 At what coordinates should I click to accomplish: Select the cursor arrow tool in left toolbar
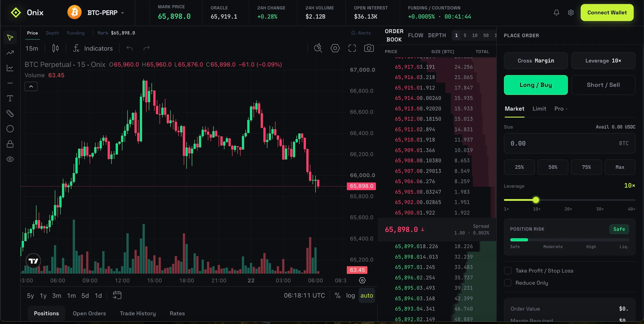coord(10,38)
